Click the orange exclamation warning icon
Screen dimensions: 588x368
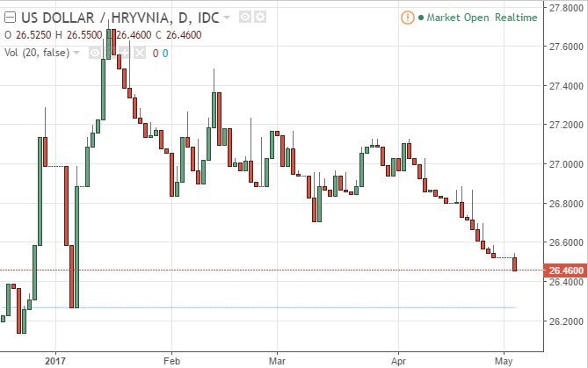coord(408,18)
